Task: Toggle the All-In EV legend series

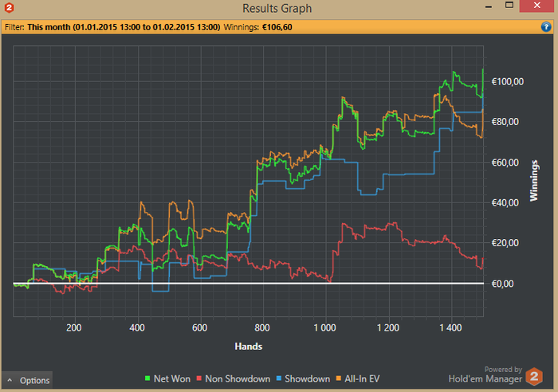Action: click(358, 378)
